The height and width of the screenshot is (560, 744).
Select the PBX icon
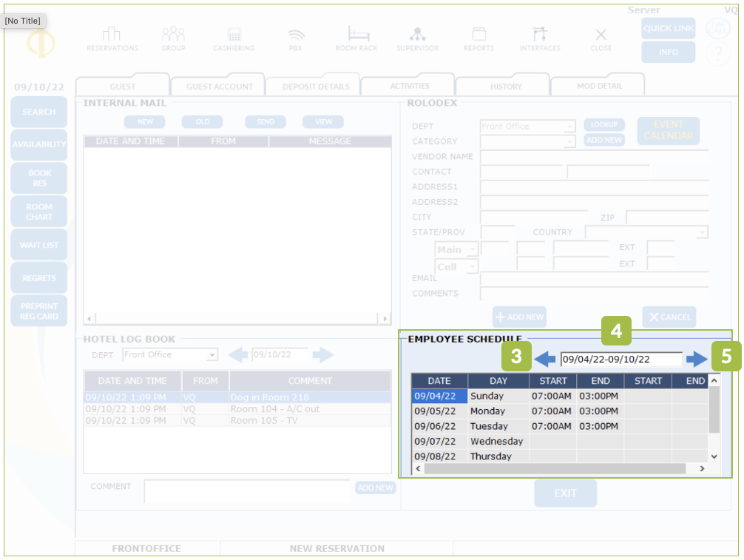[x=296, y=39]
